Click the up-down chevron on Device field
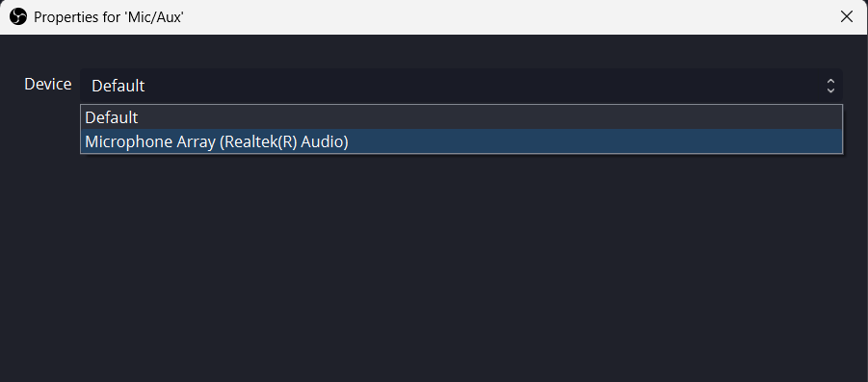 point(830,86)
